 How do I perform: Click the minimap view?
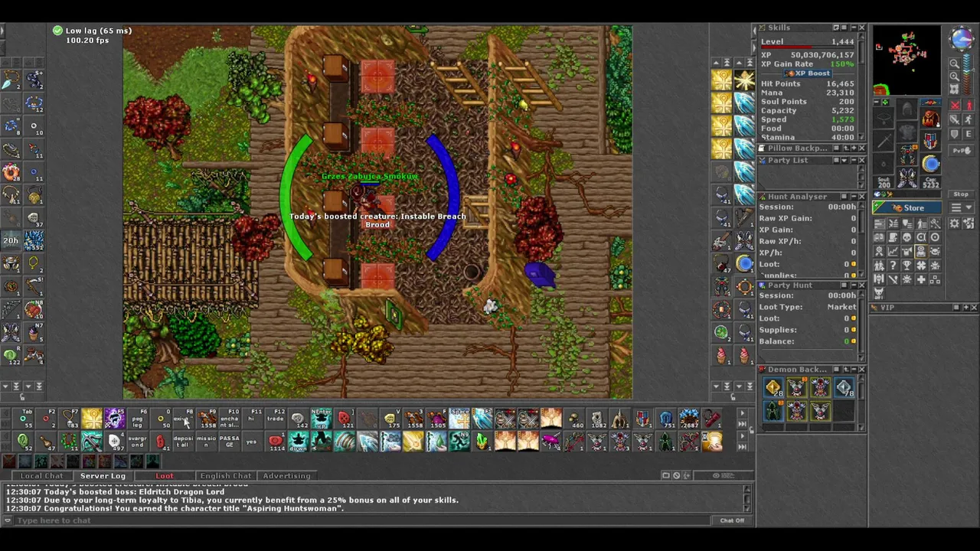tap(907, 60)
